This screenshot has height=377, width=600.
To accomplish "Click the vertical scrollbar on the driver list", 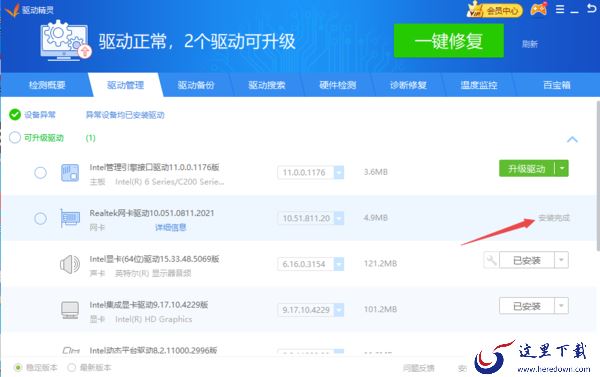I will [x=598, y=176].
